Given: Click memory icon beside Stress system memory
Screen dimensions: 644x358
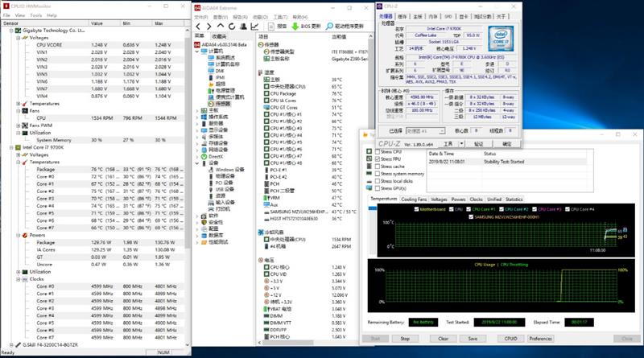Looking at the screenshot, I should [x=369, y=174].
